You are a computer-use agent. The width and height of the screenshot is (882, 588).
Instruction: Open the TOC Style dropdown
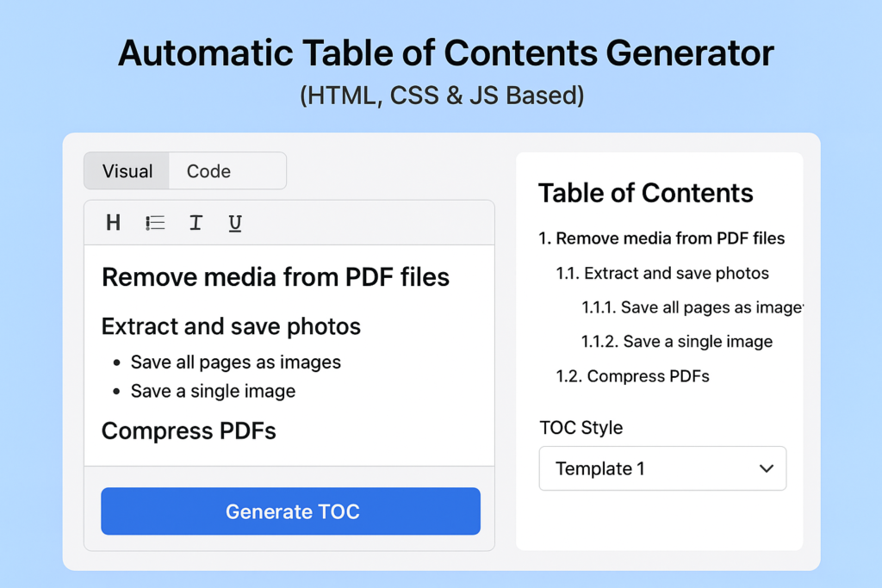662,468
